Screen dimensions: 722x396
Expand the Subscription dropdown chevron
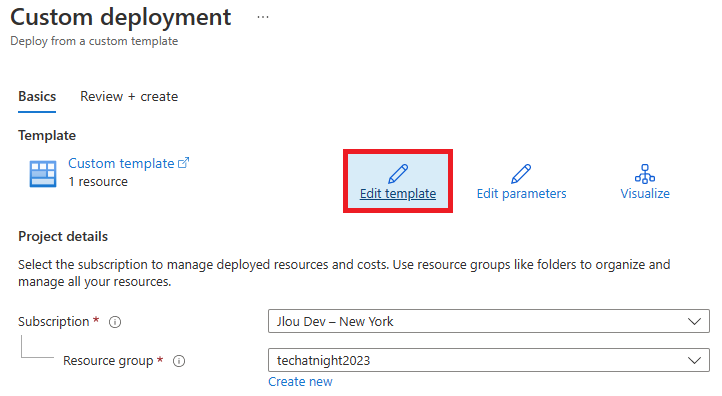click(x=694, y=321)
